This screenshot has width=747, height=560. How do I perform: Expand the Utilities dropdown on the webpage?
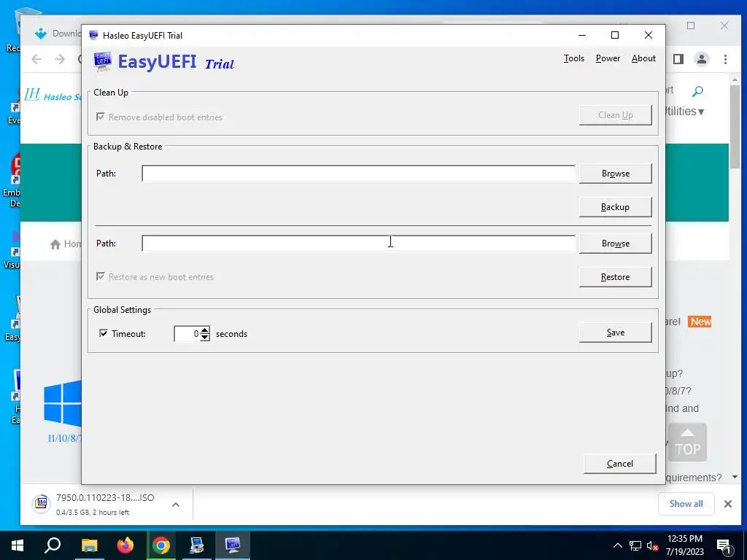684,112
